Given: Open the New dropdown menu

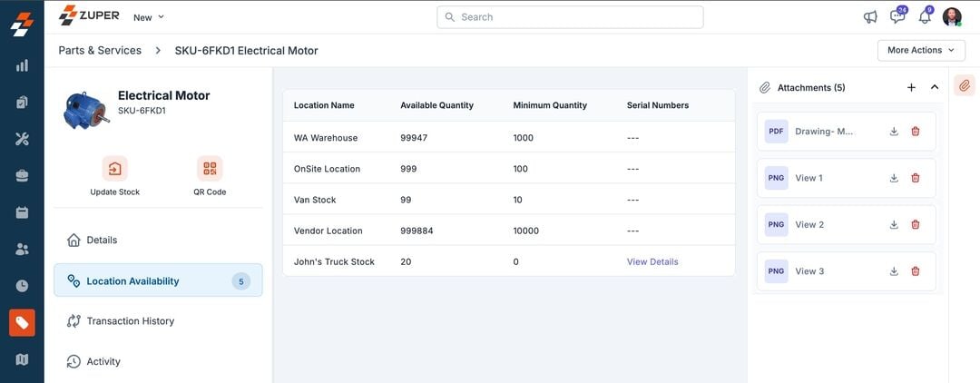Looking at the screenshot, I should [x=149, y=17].
